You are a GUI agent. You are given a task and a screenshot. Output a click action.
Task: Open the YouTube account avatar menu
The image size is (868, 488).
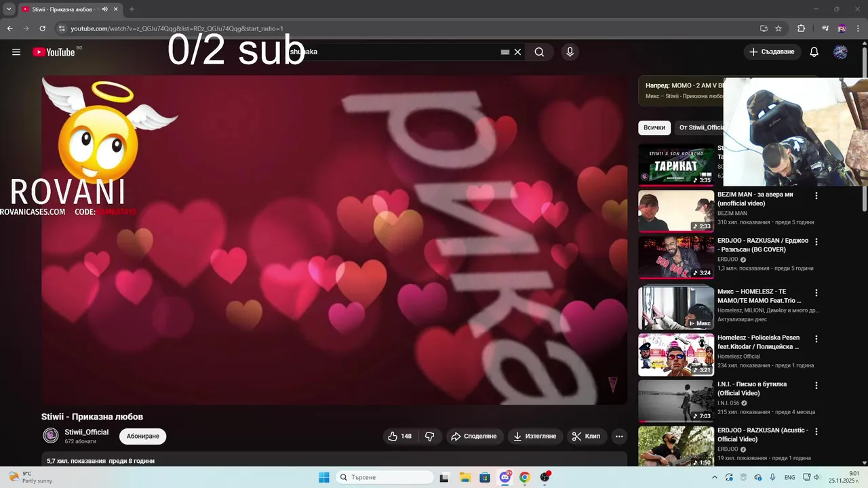(x=840, y=52)
